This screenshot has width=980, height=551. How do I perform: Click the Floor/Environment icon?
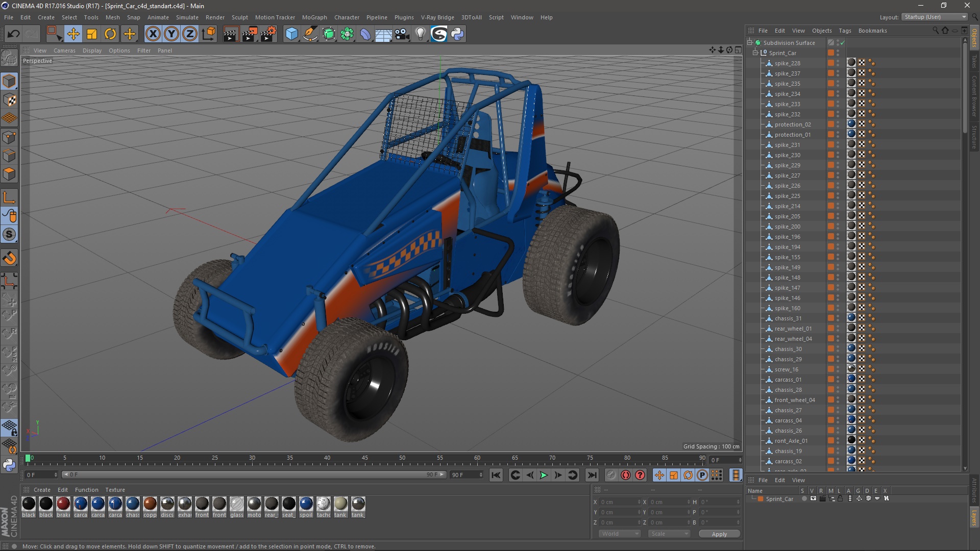click(x=383, y=34)
